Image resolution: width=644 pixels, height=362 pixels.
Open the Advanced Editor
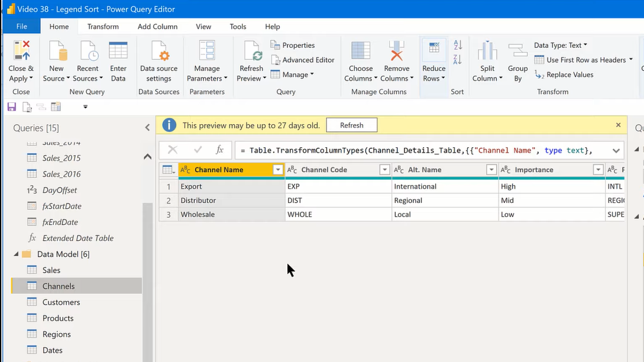(x=303, y=60)
